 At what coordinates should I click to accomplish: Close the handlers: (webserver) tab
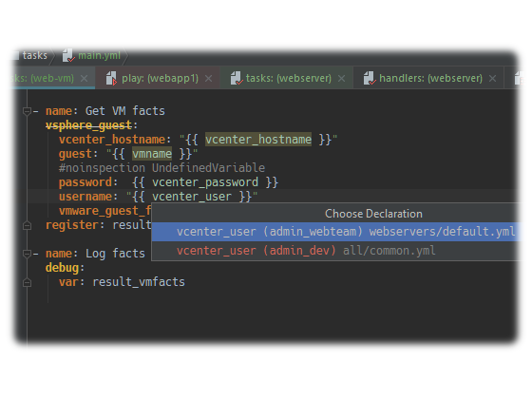pyautogui.click(x=492, y=78)
